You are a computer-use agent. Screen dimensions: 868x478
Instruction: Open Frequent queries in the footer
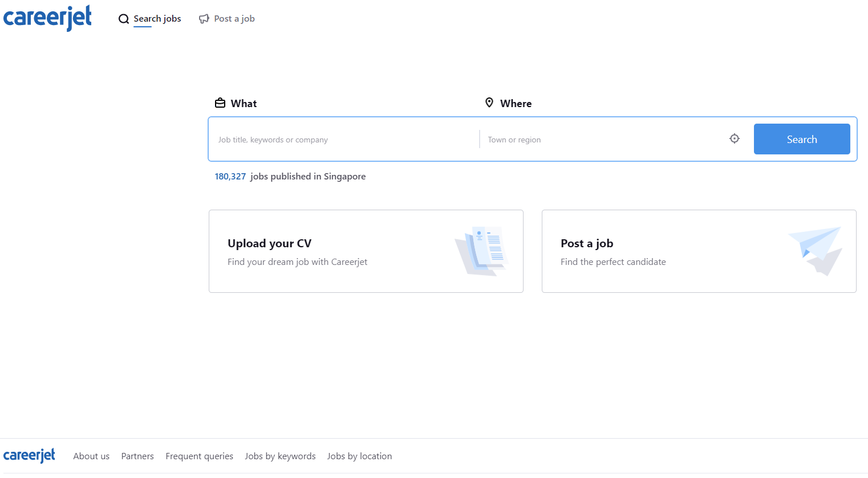(x=199, y=456)
